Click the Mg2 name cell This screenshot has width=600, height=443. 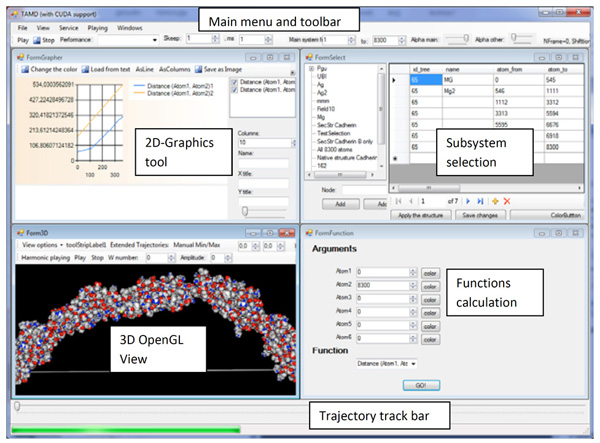pyautogui.click(x=468, y=91)
